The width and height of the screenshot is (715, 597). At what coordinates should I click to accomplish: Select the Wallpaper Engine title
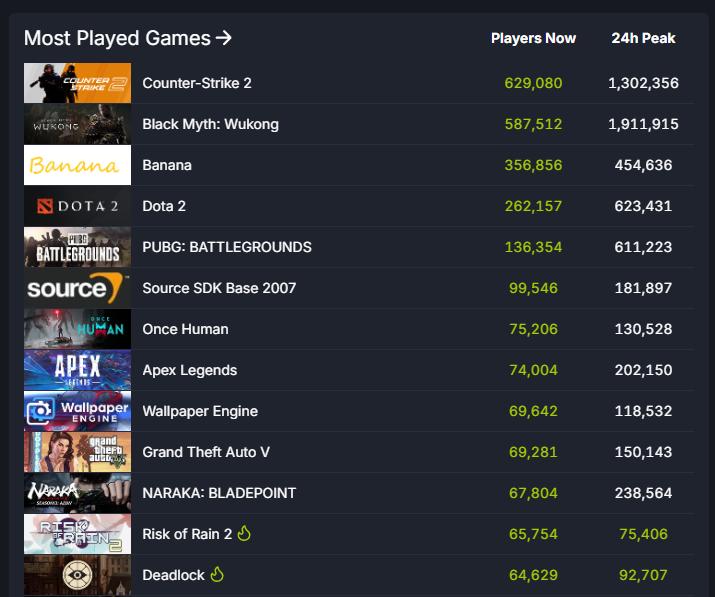tap(200, 411)
